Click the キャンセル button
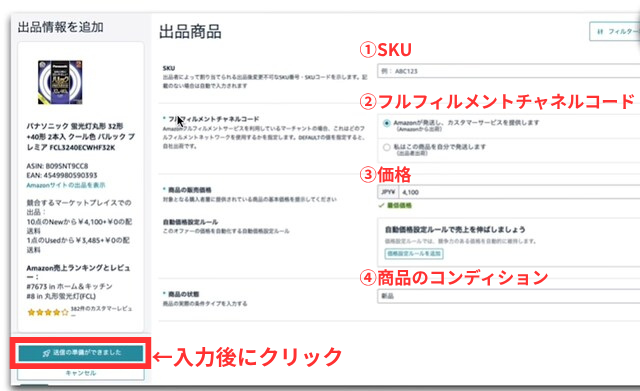The width and height of the screenshot is (640, 391). tap(81, 373)
